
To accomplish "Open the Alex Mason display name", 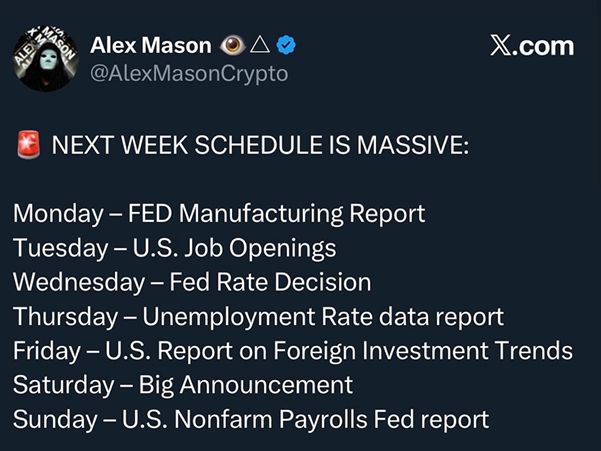I will coord(150,45).
